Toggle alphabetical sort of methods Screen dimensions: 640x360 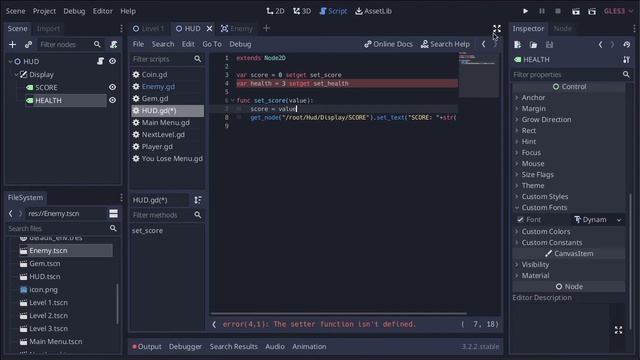click(x=198, y=200)
